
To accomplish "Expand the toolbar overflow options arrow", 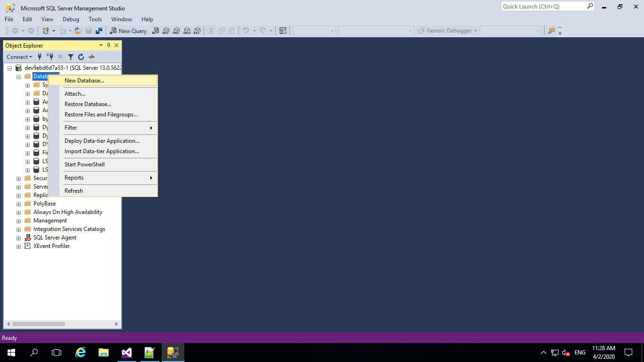I will [560, 31].
